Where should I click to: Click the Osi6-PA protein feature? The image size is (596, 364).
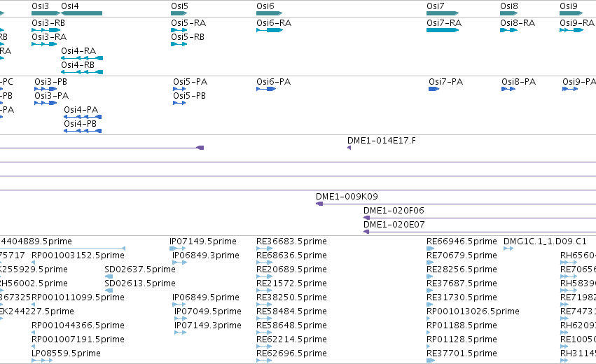[x=266, y=89]
